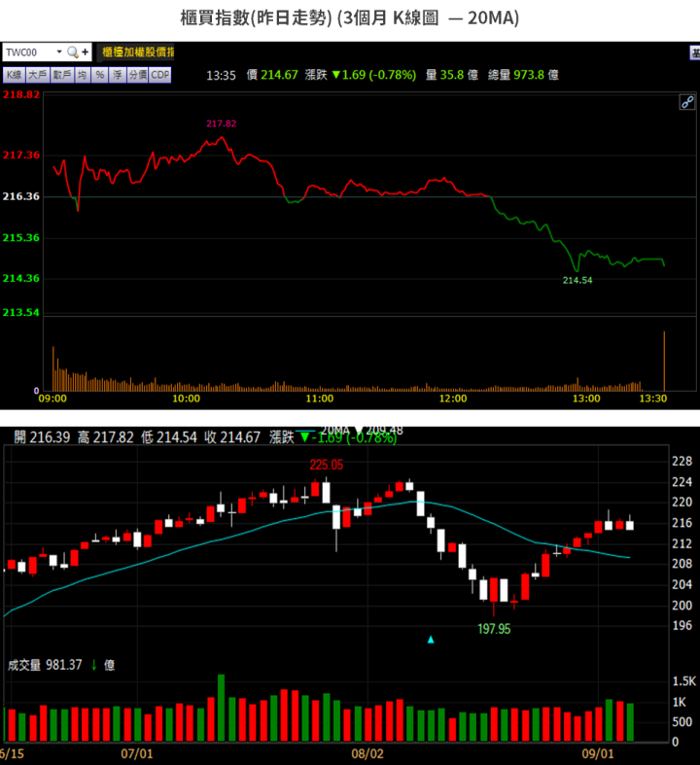Click the 217.82 intraday high label

tap(221, 123)
